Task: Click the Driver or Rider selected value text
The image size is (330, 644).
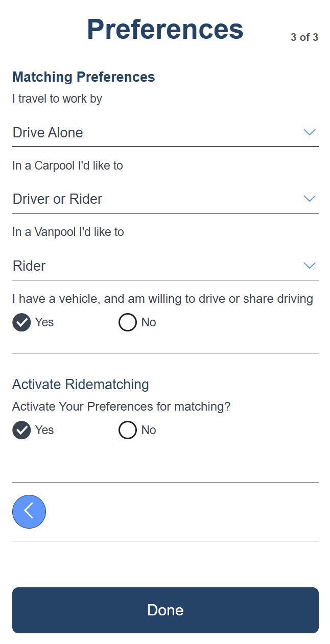Action: tap(56, 199)
